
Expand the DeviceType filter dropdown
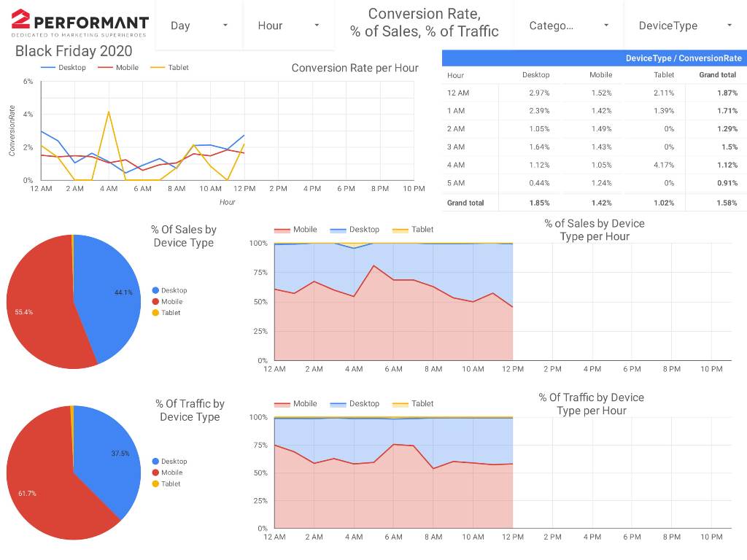[684, 26]
